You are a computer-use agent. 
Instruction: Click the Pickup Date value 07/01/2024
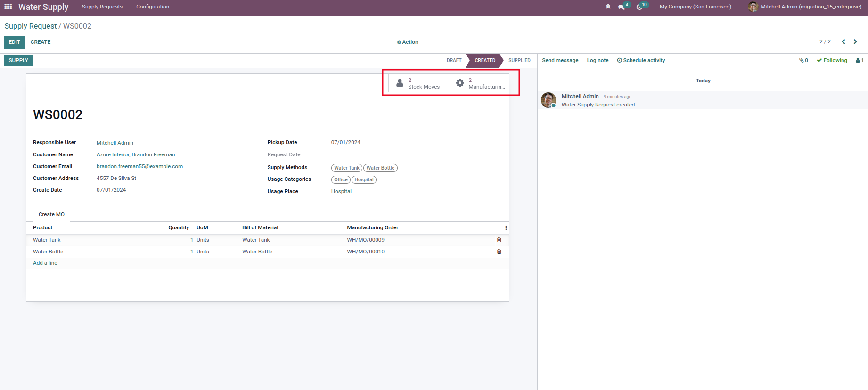(x=345, y=142)
